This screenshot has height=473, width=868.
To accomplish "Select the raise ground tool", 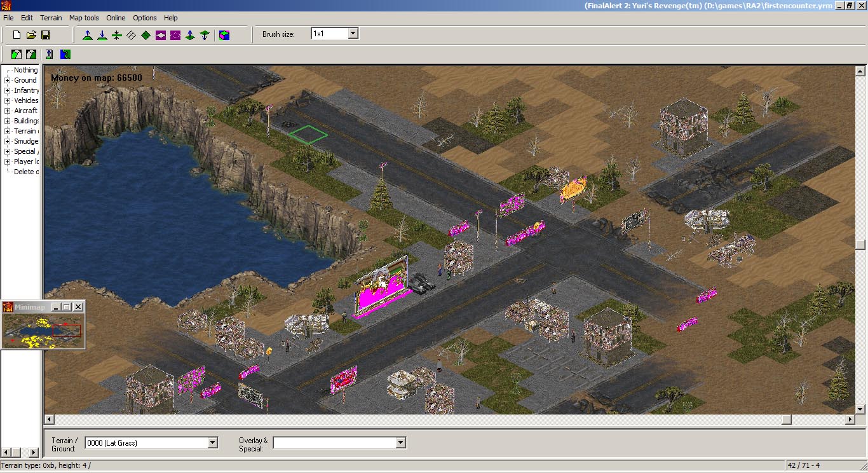I will pos(88,35).
